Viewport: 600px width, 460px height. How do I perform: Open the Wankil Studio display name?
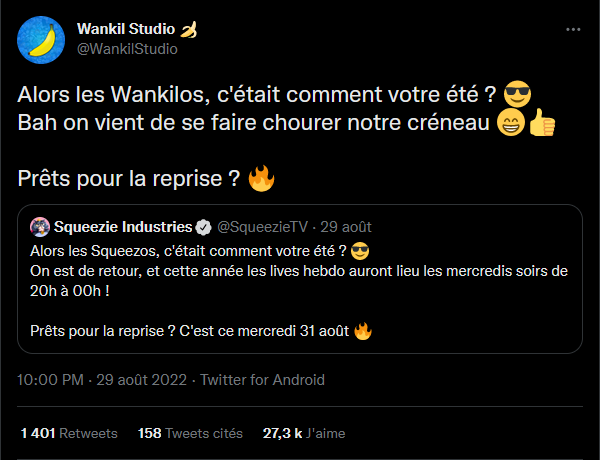click(x=126, y=29)
